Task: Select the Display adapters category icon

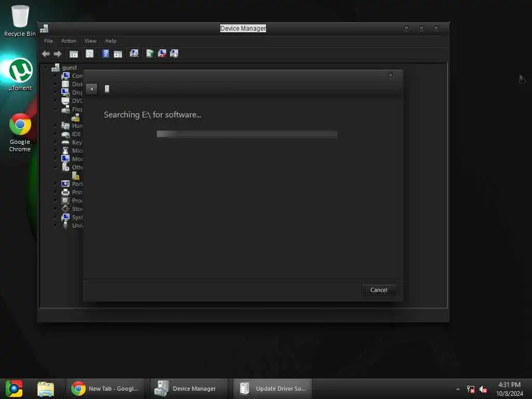Action: click(x=65, y=92)
